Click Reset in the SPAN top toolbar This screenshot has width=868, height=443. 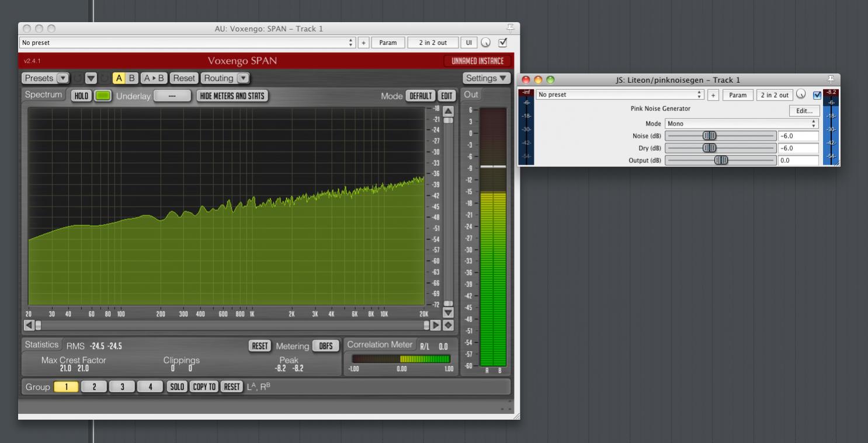pos(184,78)
